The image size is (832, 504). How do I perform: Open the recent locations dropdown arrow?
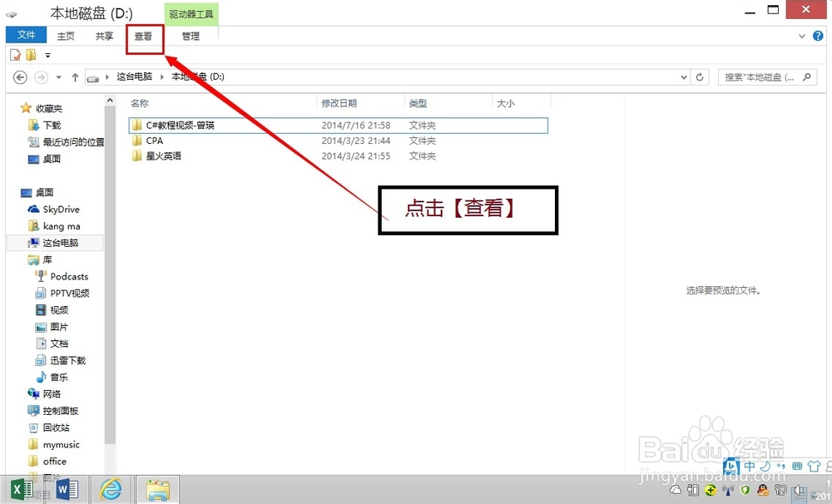pos(59,77)
